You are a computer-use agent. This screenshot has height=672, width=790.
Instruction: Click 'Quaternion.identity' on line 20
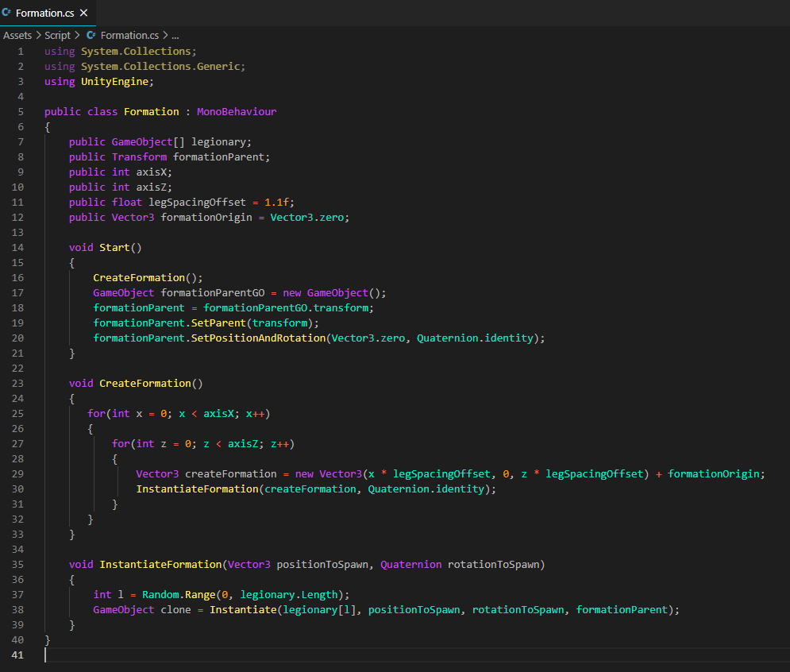pyautogui.click(x=475, y=338)
